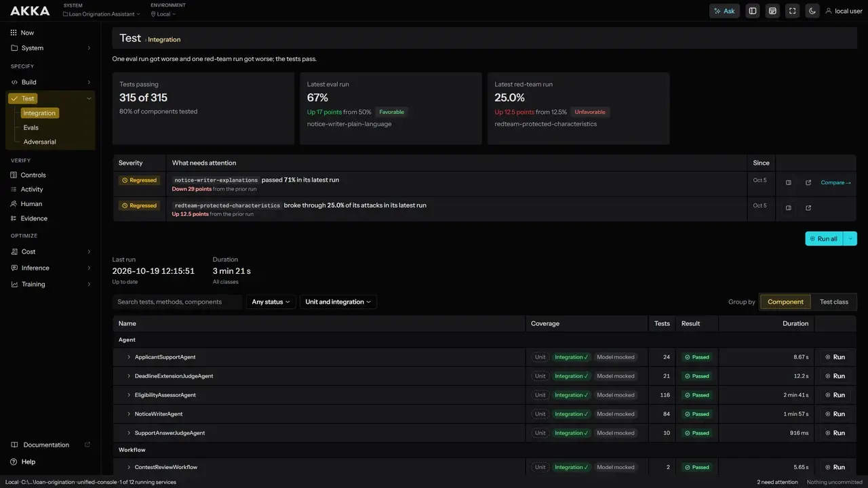
Task: Expand the System section in the sidebar
Action: [x=89, y=48]
